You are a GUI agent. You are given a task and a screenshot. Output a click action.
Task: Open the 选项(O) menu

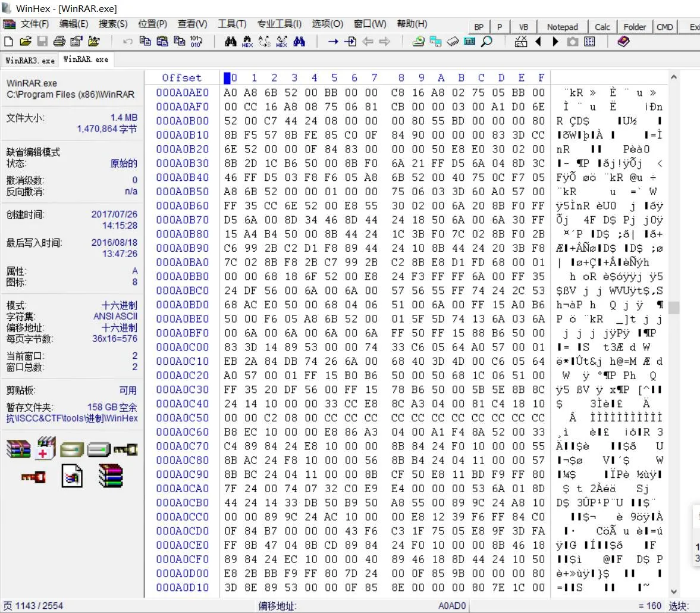(327, 24)
